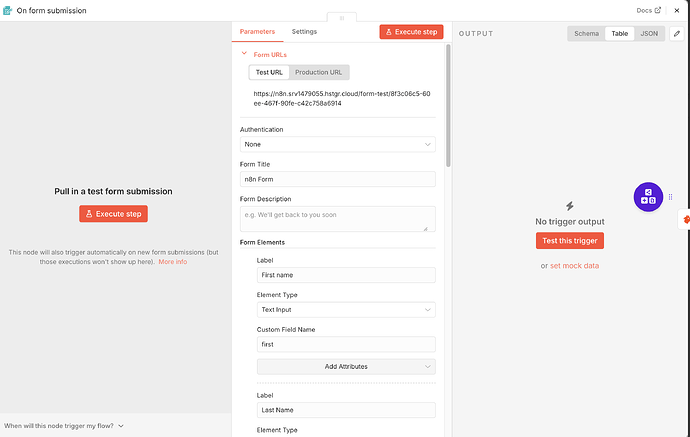The width and height of the screenshot is (690, 437).
Task: Click the edit output pencil icon
Action: pyautogui.click(x=677, y=33)
